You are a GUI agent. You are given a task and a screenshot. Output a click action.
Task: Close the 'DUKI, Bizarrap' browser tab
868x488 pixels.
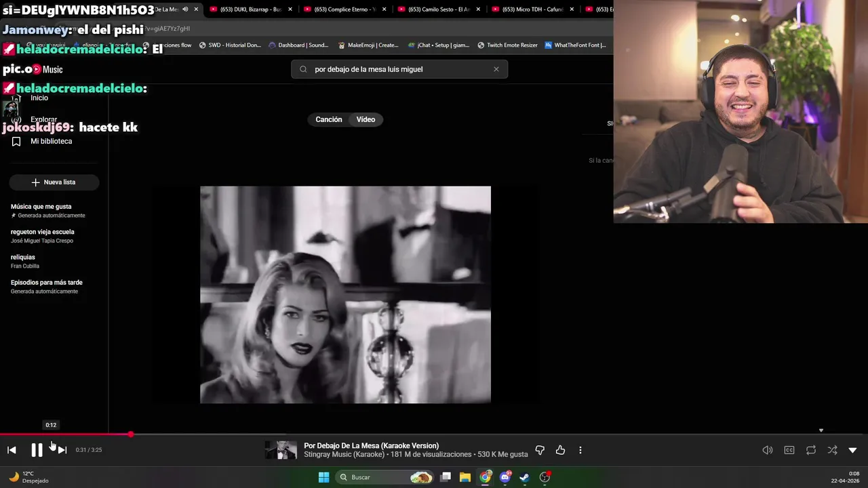coord(290,9)
